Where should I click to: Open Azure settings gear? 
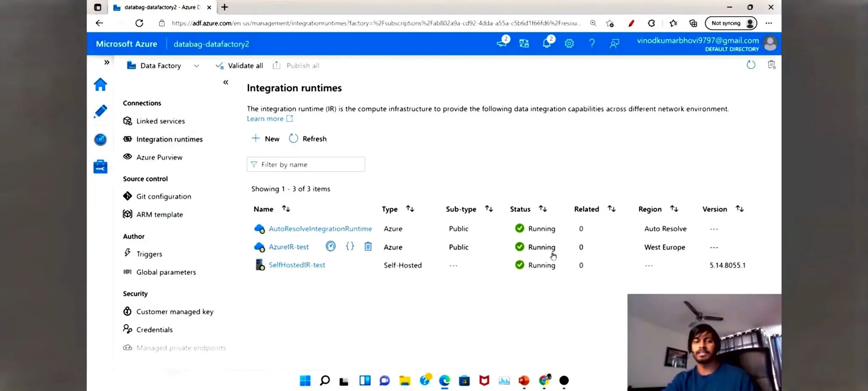tap(569, 43)
